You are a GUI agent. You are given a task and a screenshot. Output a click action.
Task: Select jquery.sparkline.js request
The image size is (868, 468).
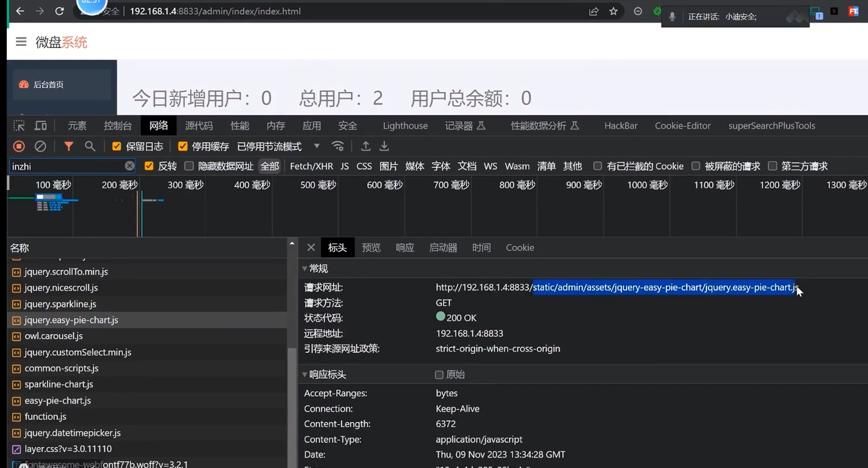(147, 304)
